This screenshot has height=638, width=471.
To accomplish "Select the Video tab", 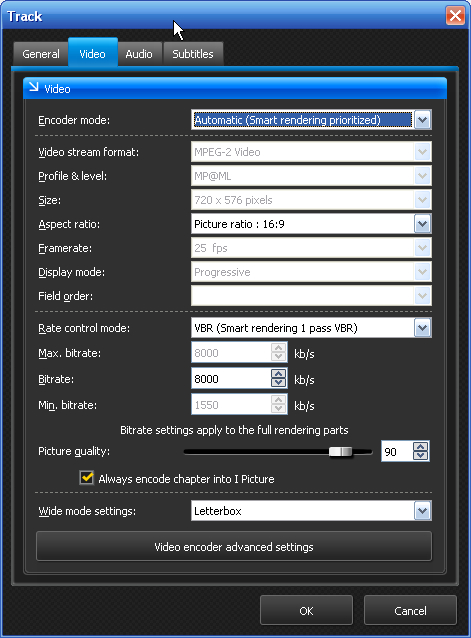I will click(x=93, y=53).
